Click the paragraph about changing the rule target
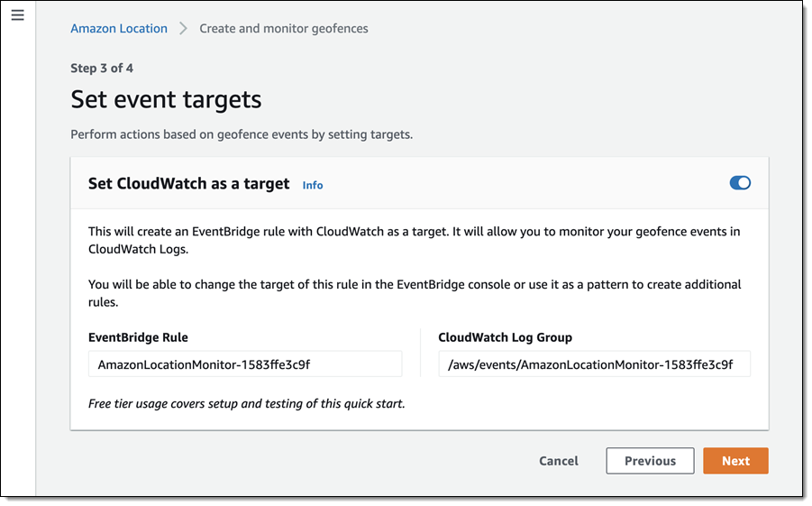 click(415, 293)
